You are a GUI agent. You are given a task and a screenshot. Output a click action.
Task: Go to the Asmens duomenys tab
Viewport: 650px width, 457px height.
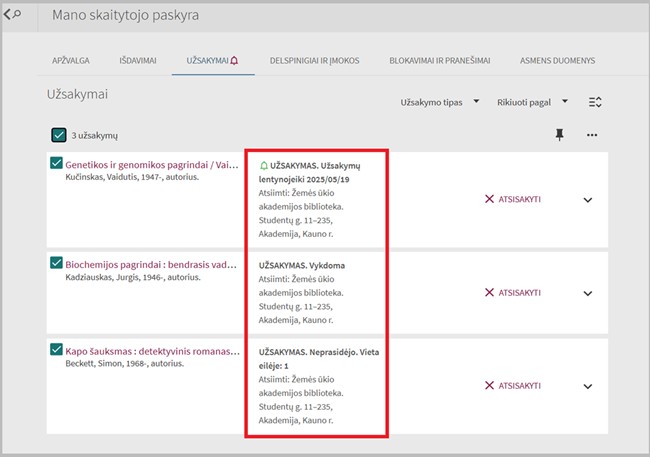[x=557, y=61]
